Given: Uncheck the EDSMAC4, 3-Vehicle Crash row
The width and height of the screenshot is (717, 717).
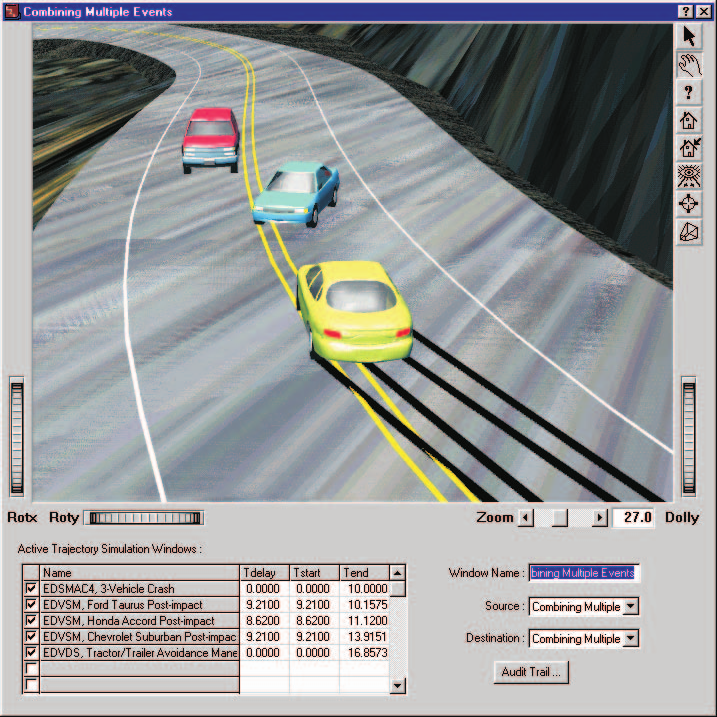Looking at the screenshot, I should tap(31, 588).
